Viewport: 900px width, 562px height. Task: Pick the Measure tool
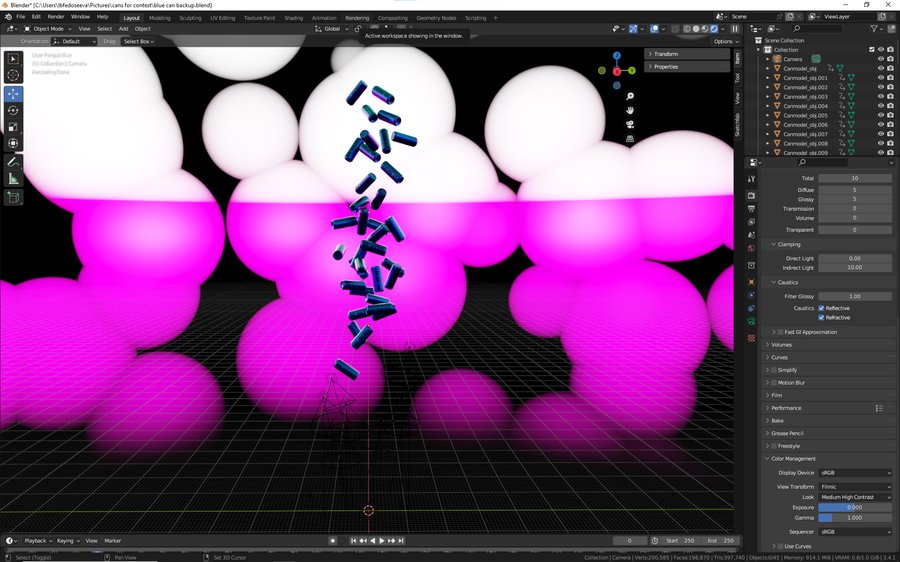coord(14,178)
